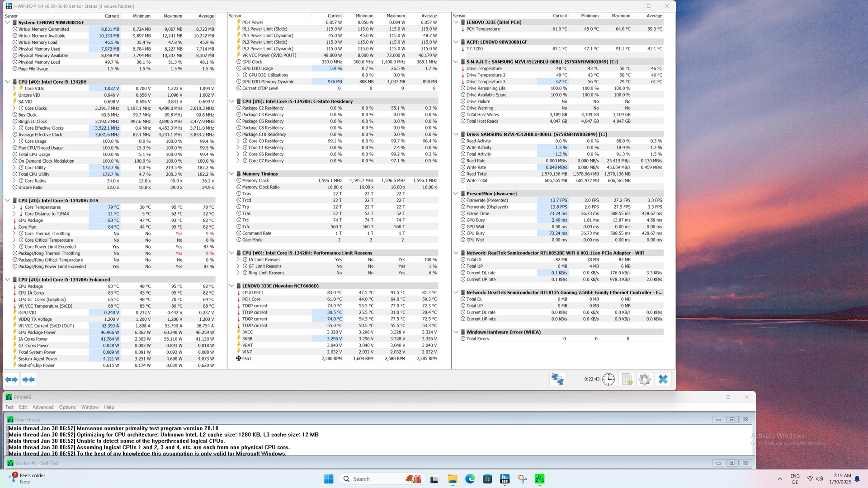Viewport: 868px width, 488px height.
Task: Open the Prime95 Advanced menu
Action: point(42,407)
